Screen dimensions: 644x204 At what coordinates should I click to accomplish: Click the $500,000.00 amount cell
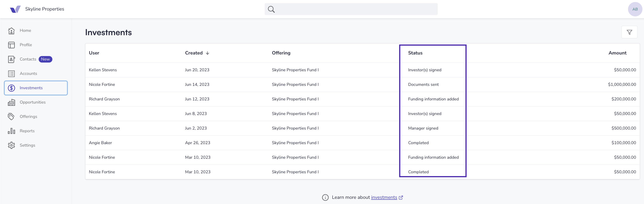coord(624,128)
